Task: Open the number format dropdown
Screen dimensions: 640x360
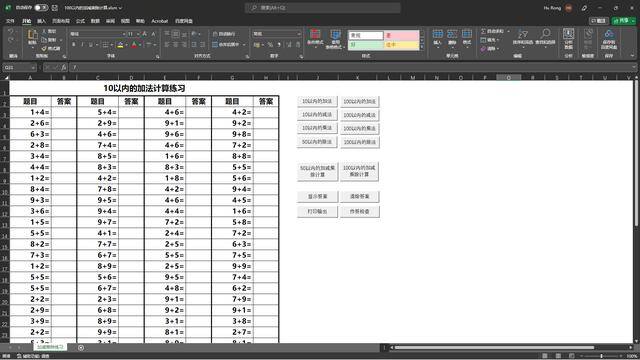Action: [x=299, y=34]
